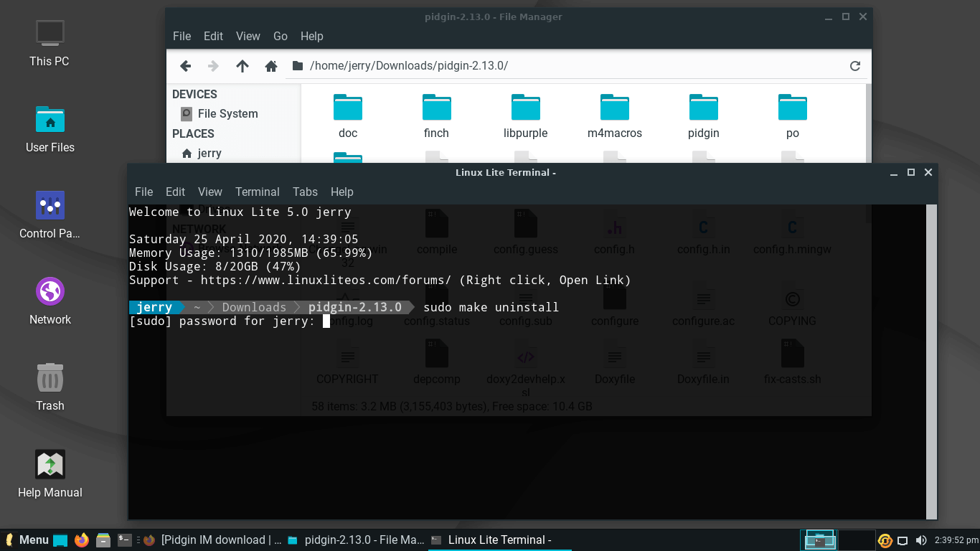
Task: Click the Menu button on the taskbar
Action: pos(27,540)
